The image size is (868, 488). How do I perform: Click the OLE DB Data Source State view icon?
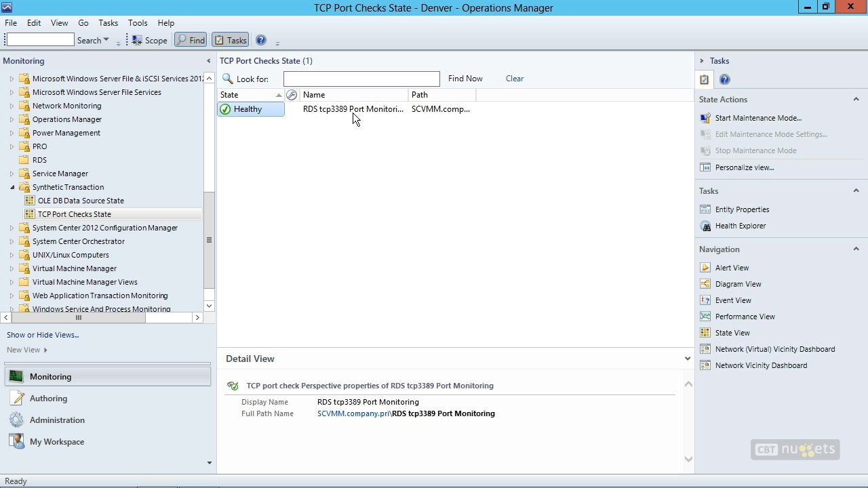[x=29, y=201]
